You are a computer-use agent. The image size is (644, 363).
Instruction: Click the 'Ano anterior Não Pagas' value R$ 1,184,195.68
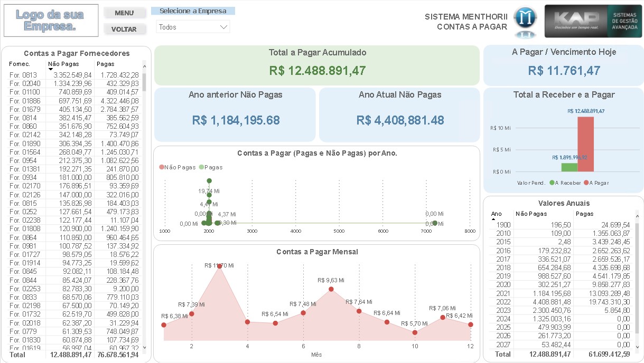click(236, 120)
